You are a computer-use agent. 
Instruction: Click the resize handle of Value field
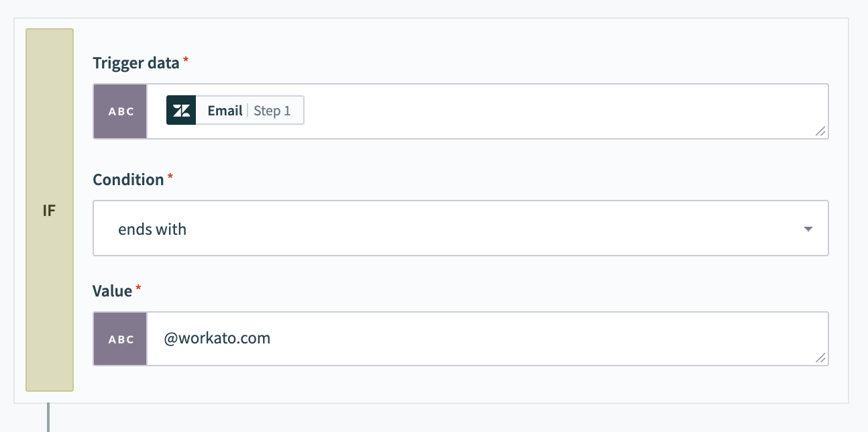(x=820, y=358)
